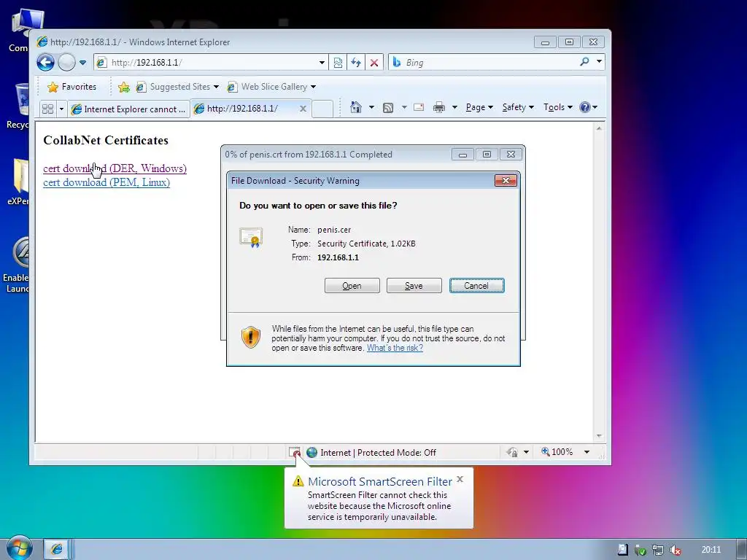747x560 pixels.
Task: Click the network tray icon
Action: tap(658, 550)
